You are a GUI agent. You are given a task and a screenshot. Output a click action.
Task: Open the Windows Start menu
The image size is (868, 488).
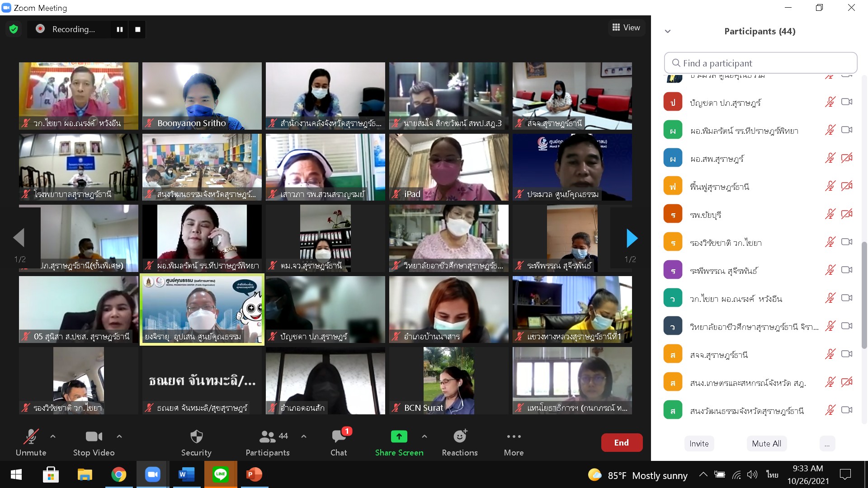[x=16, y=474]
